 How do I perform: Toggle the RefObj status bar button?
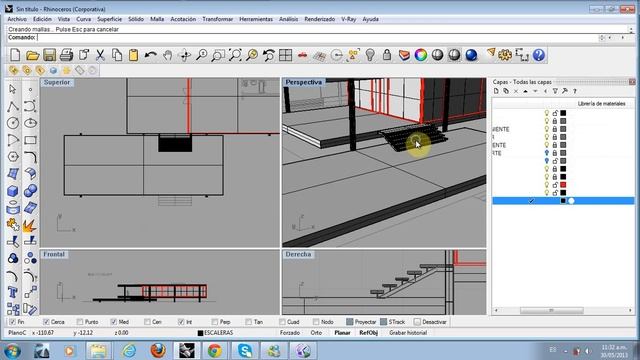point(368,333)
